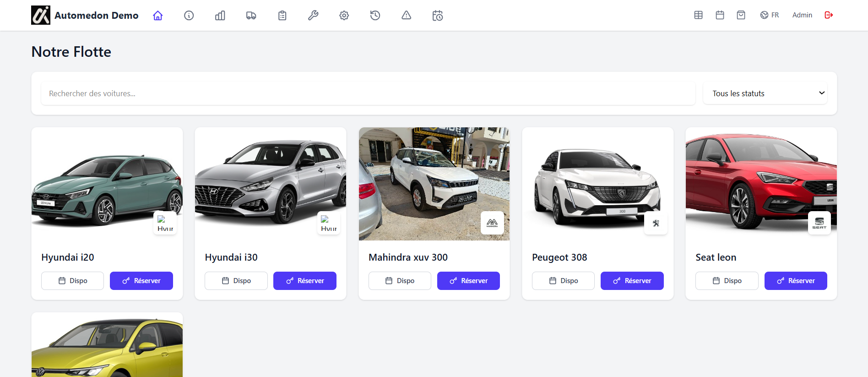The image size is (868, 377).
Task: Open the warning triangle alerts icon
Action: click(407, 16)
